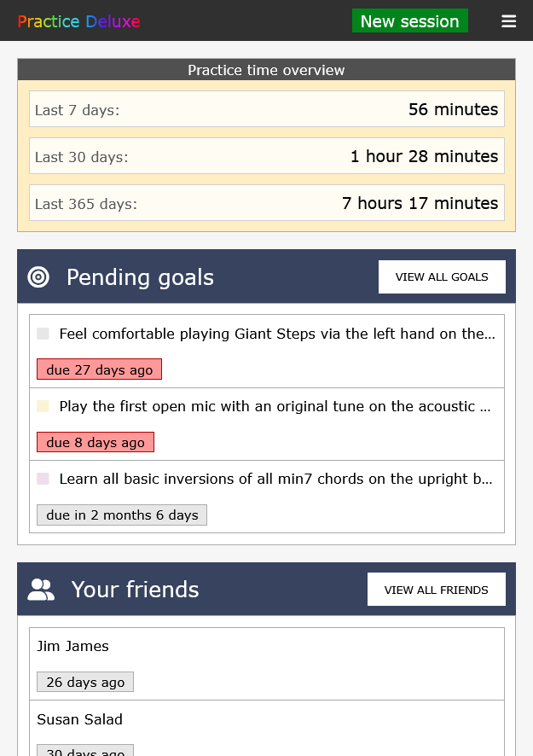
Task: Click the pink swatch beside min7 chords goal
Action: [x=43, y=479]
